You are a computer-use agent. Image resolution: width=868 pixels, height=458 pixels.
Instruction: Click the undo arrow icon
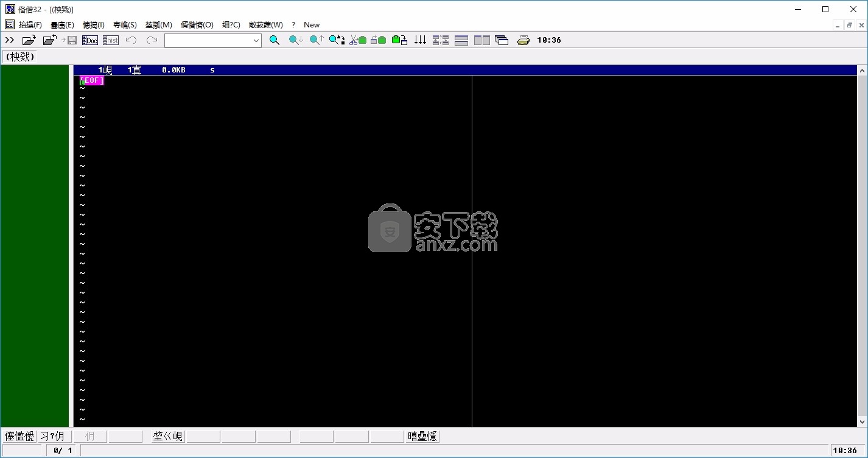131,40
